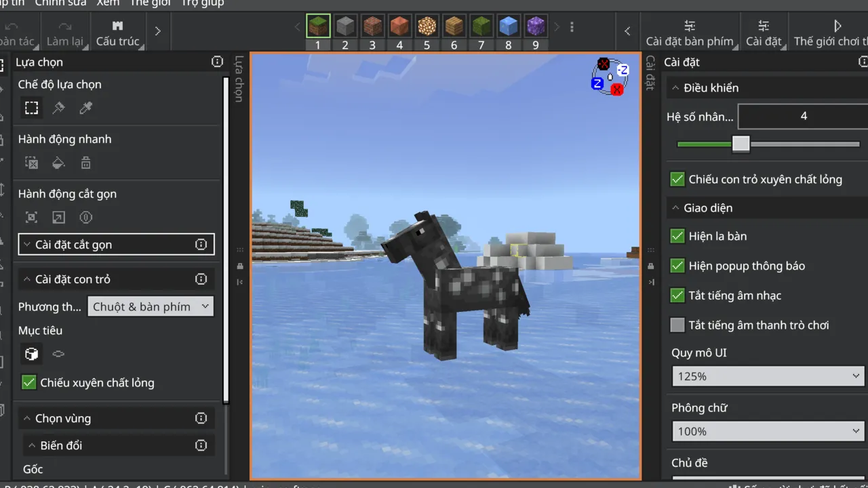Choose the block cube target icon under Mục tiêu
The width and height of the screenshot is (868, 488).
[x=31, y=354]
